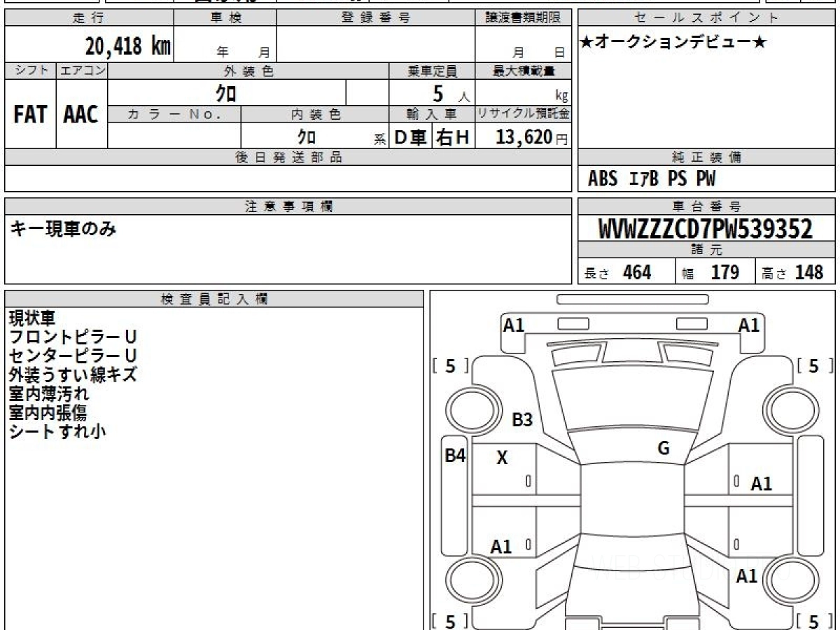Click the 車台番号 header
Screen dimensions: 840x630
706,206
